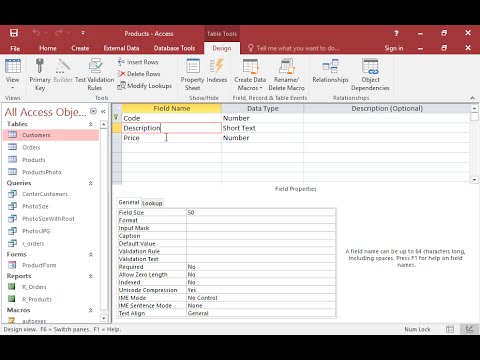480x360 pixels.
Task: Open the File menu
Action: point(15,48)
